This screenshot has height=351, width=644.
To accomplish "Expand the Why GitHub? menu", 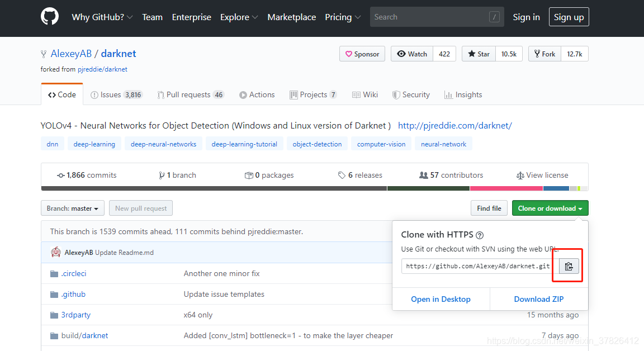I will coord(102,17).
